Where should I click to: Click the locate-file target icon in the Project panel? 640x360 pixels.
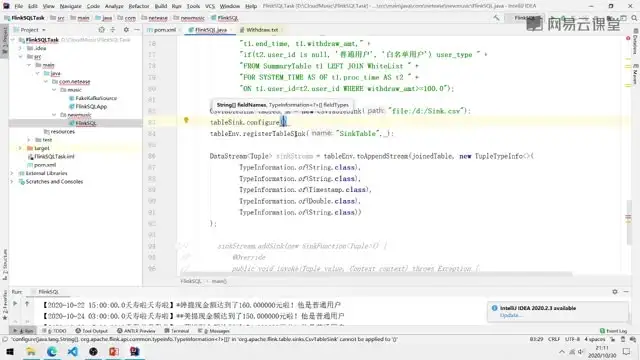tap(102, 30)
